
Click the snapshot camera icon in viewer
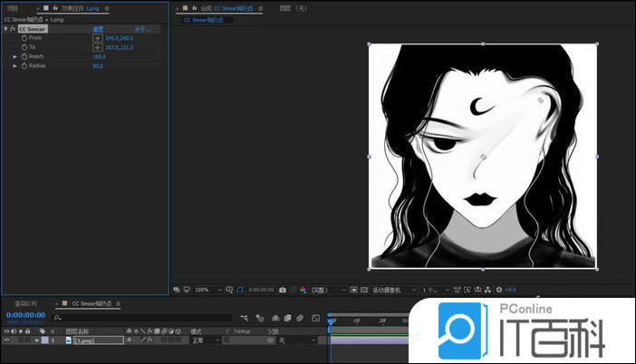283,290
